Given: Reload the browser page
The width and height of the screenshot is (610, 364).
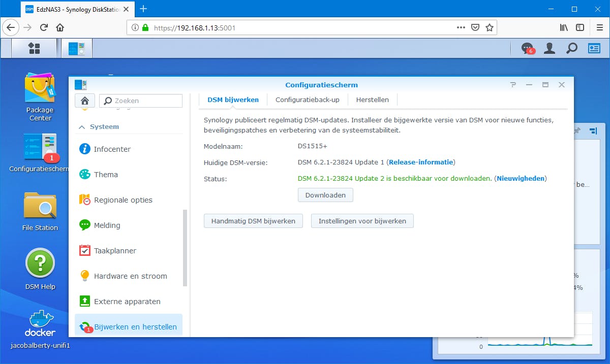Looking at the screenshot, I should (x=44, y=28).
